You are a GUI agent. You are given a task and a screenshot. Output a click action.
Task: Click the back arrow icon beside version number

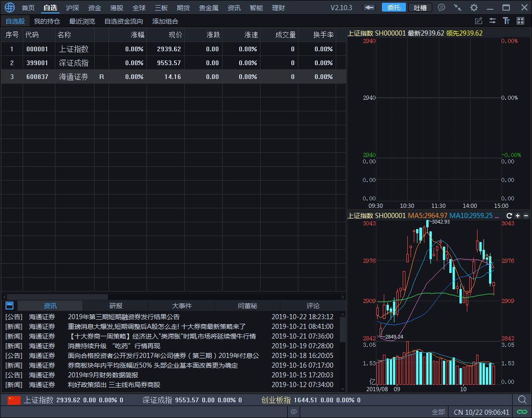(369, 7)
